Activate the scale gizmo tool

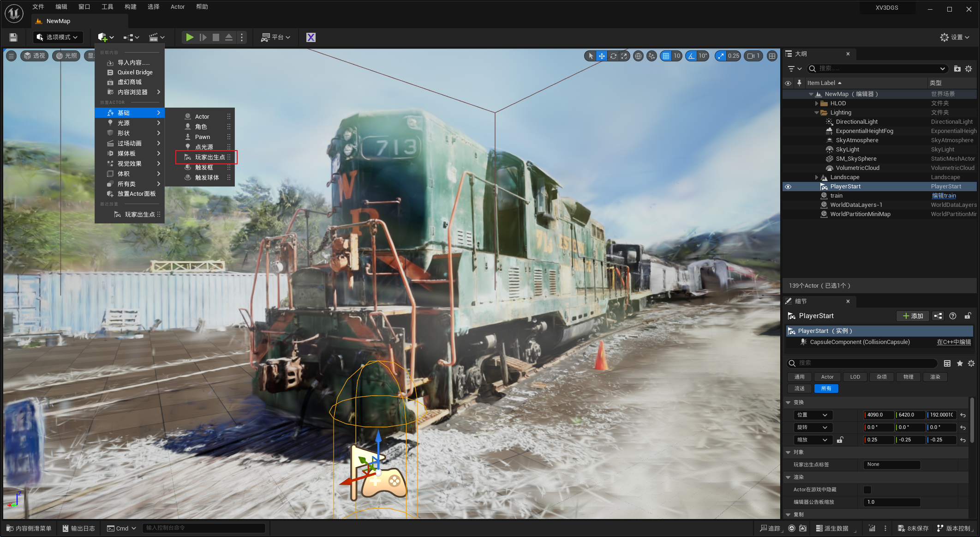click(624, 56)
